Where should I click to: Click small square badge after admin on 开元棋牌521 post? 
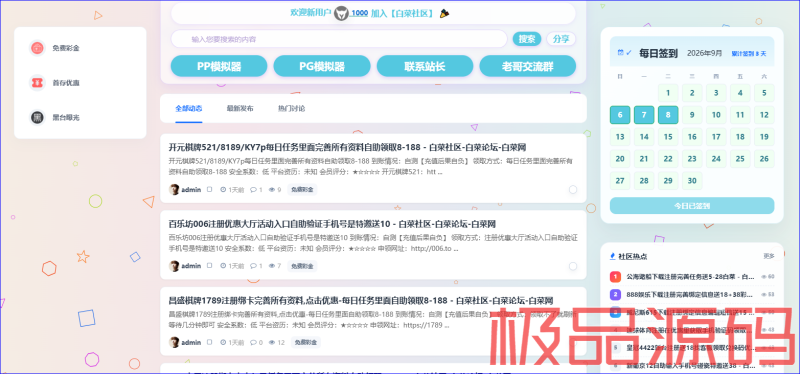pos(209,189)
